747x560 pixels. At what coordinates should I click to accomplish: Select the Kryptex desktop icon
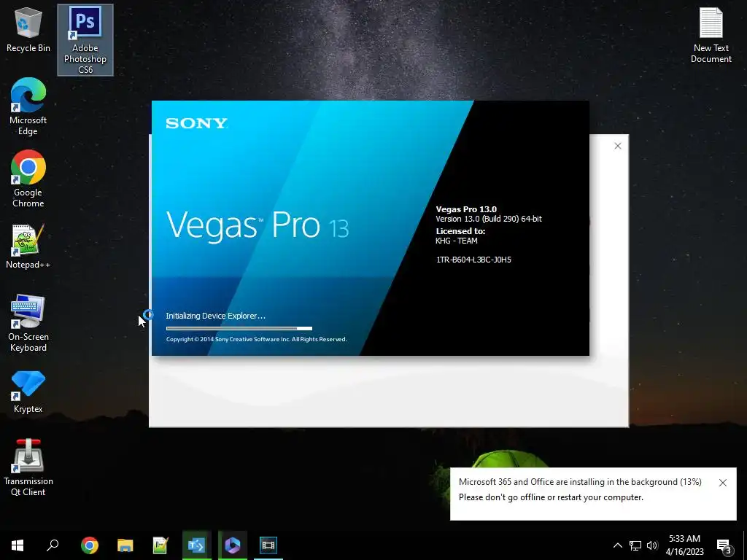click(x=28, y=392)
